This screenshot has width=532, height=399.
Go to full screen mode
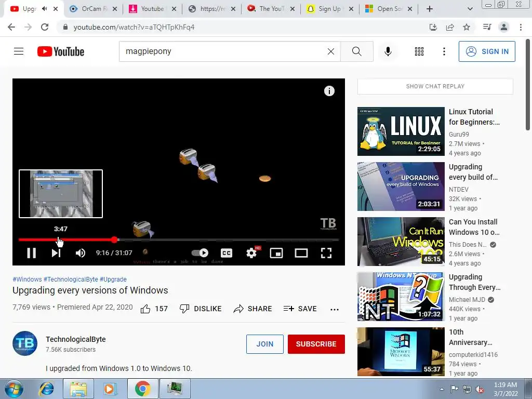326,253
